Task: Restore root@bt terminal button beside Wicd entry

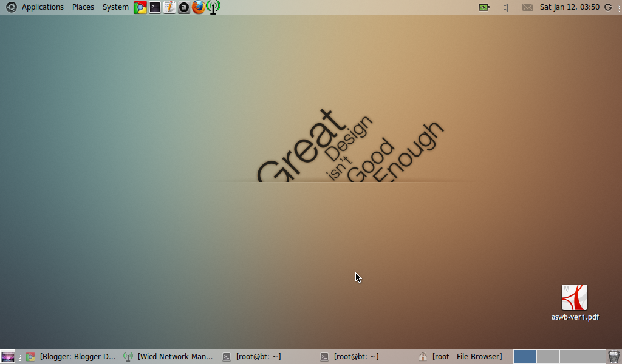Action: [267, 357]
